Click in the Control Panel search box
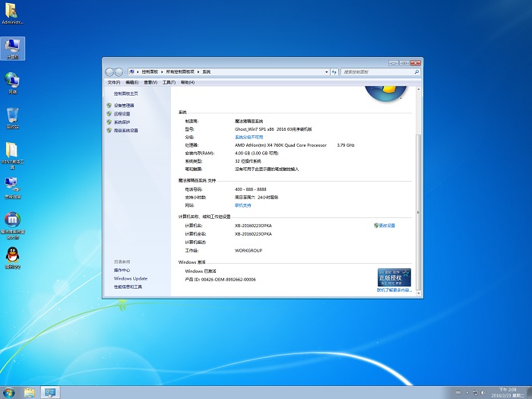Viewport: 532px width, 399px height. click(376, 71)
